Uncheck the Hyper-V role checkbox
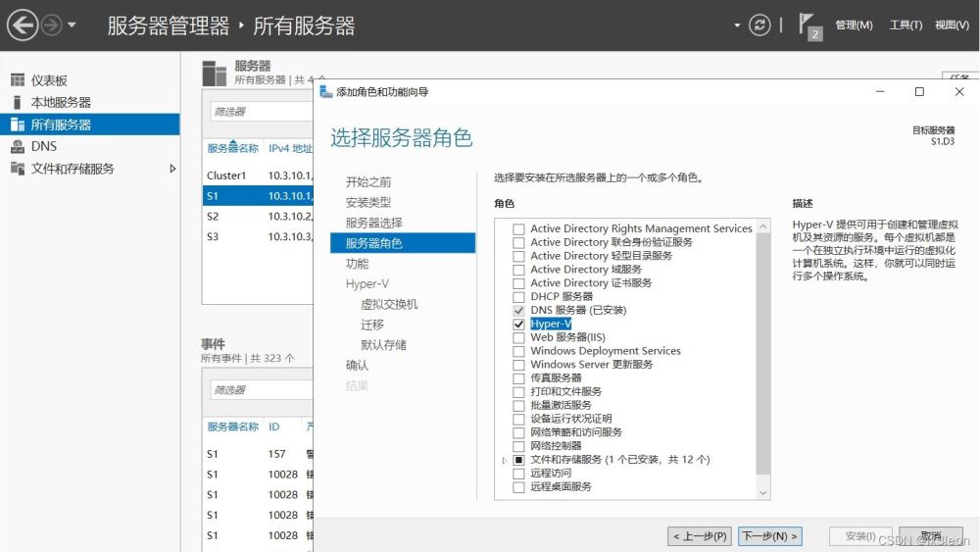 [x=518, y=324]
